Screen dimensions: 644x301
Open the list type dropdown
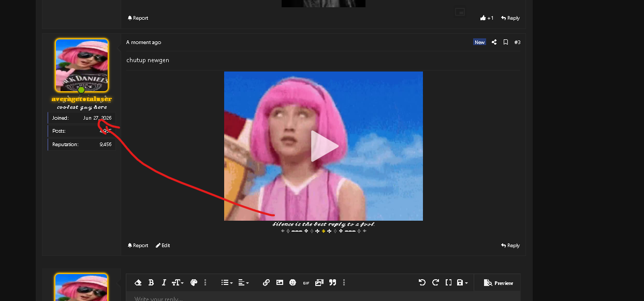[x=227, y=282]
